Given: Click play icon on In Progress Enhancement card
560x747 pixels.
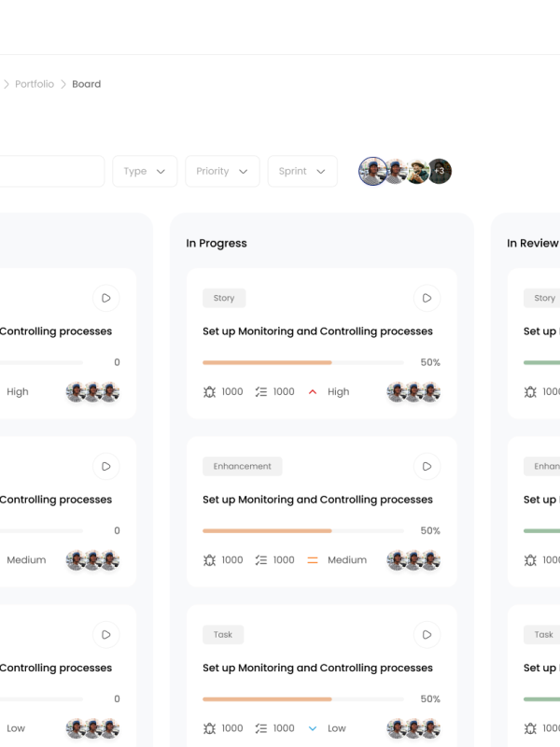Looking at the screenshot, I should point(427,466).
